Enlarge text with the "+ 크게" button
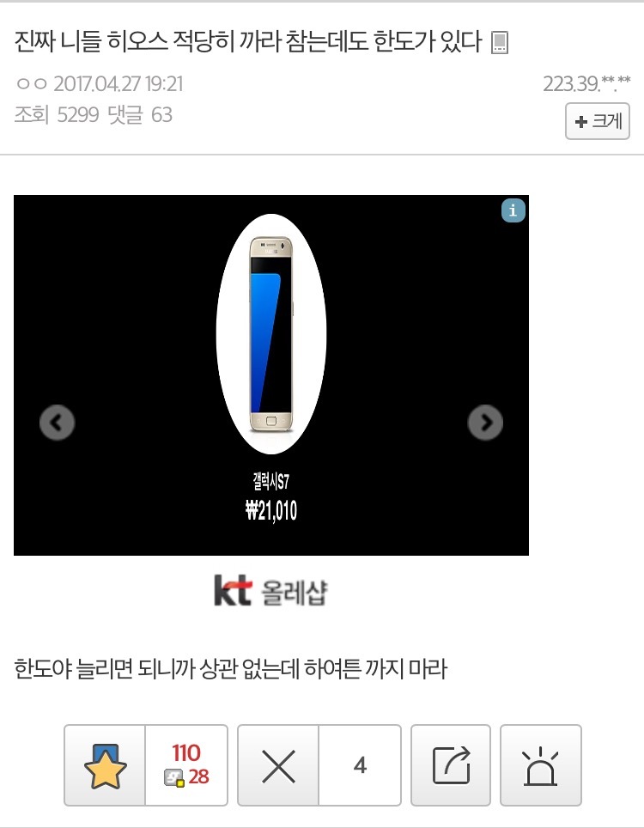Screen dimensions: 644x828 [598, 121]
